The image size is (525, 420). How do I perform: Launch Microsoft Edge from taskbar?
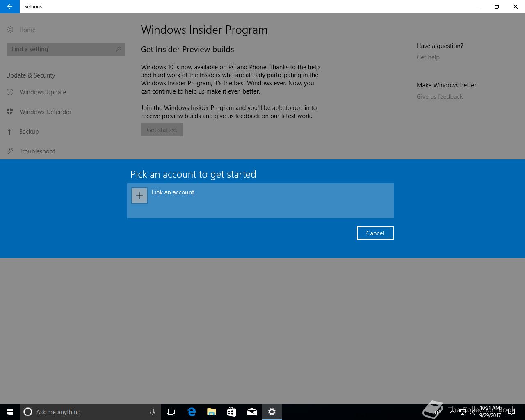(x=192, y=412)
